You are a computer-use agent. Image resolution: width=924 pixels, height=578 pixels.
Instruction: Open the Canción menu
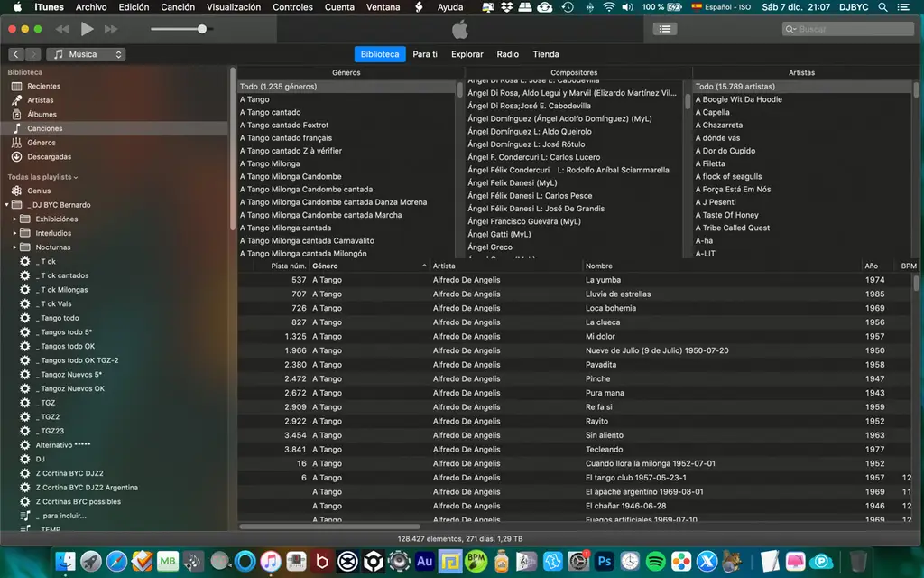tap(178, 7)
